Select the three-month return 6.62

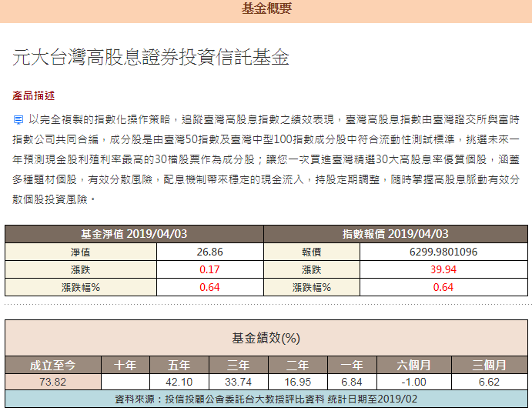(x=489, y=382)
